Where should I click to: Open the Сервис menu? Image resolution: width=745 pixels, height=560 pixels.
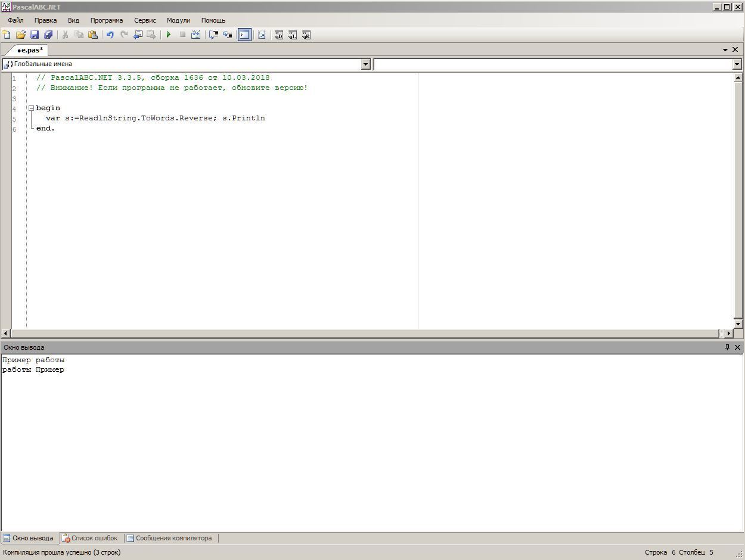145,20
